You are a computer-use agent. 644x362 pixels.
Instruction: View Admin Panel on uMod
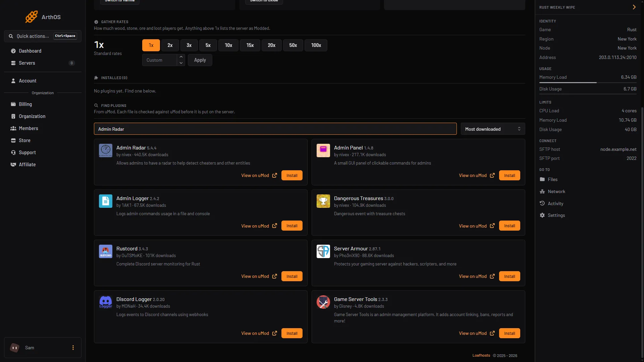coord(476,175)
